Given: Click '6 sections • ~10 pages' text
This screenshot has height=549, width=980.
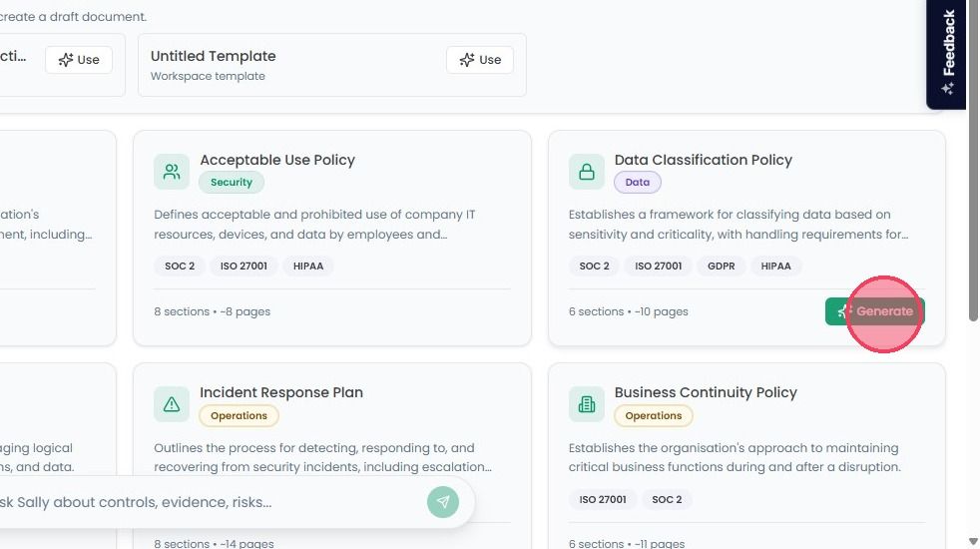Looking at the screenshot, I should (628, 311).
